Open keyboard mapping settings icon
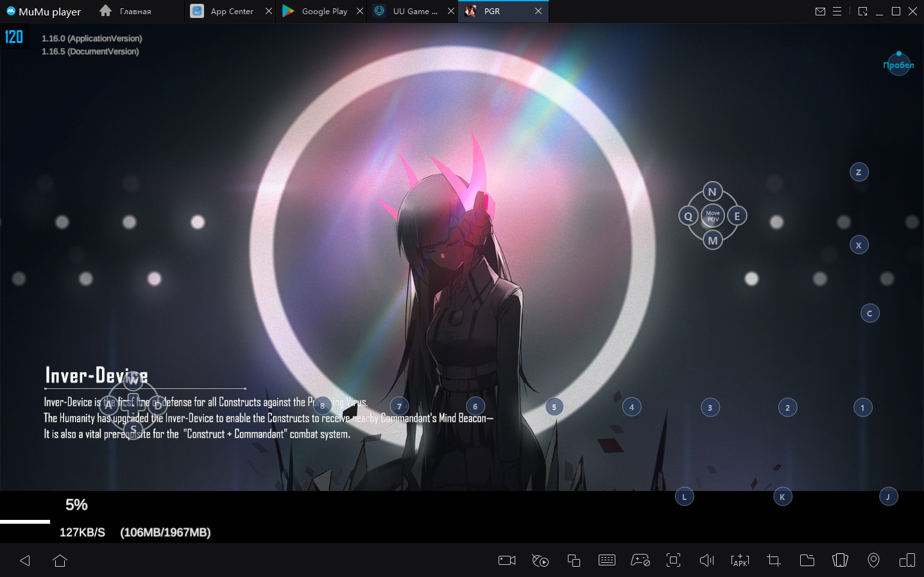The width and height of the screenshot is (924, 577). click(607, 560)
